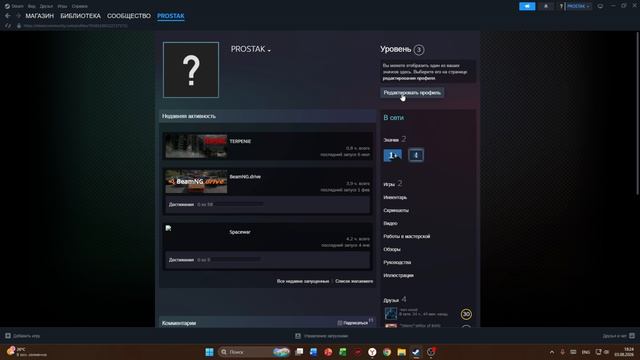
Task: Open the Скриншоты link
Action: tap(396, 210)
